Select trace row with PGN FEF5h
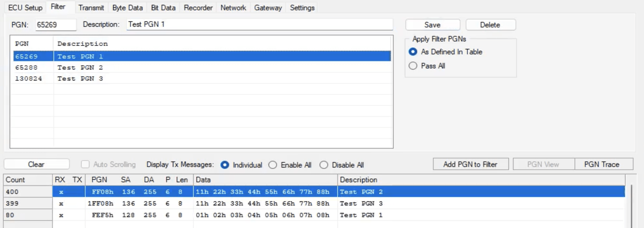Screen dimensions: 644x228 314,215
